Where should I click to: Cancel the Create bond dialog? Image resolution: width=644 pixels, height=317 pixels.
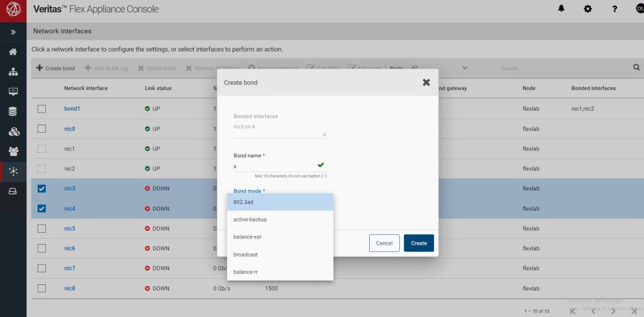pos(384,243)
